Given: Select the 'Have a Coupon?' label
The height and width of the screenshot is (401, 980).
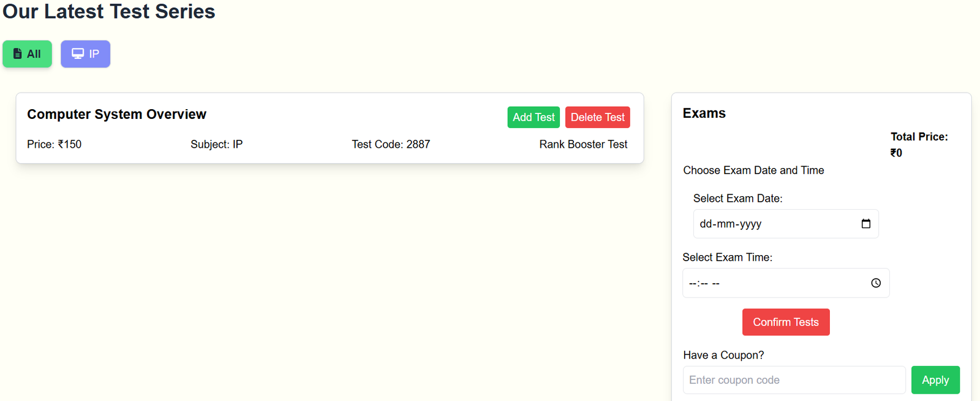Looking at the screenshot, I should [723, 355].
